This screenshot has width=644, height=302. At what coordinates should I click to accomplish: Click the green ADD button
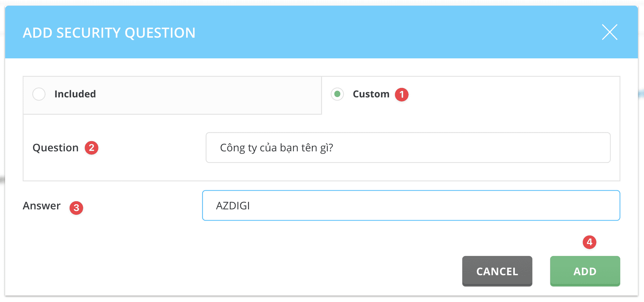pos(585,271)
